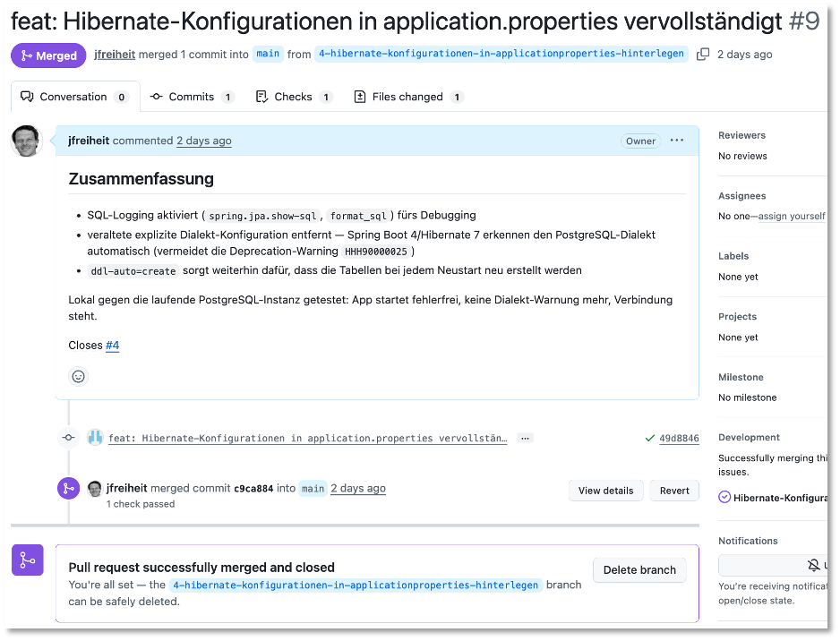
Task: Open linked issue #4
Action: (x=113, y=346)
